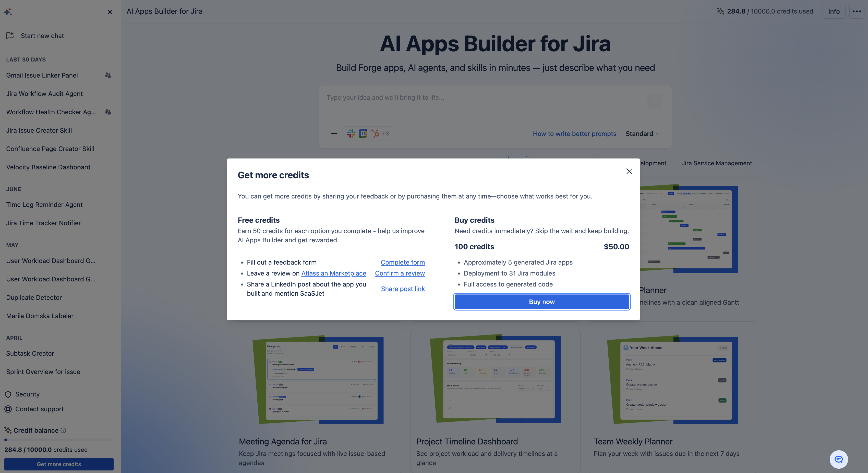868x473 pixels.
Task: Open the chat support bubble icon
Action: [x=838, y=459]
